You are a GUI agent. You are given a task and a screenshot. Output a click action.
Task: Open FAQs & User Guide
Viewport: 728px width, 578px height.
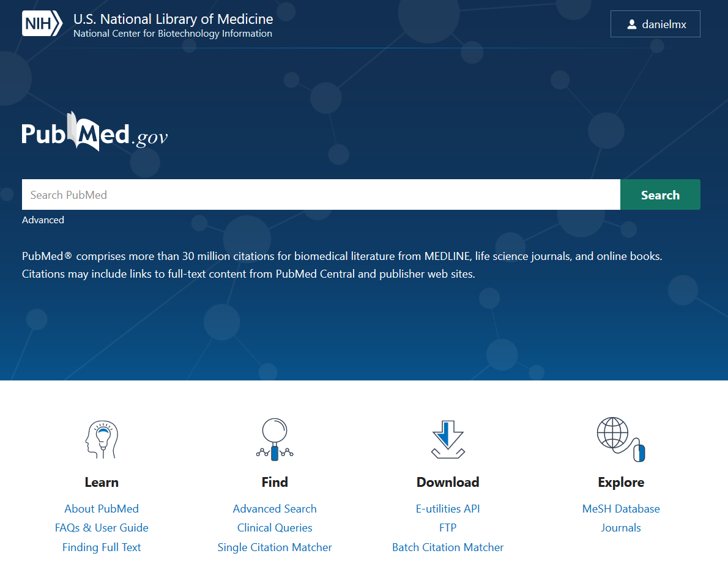pos(102,528)
